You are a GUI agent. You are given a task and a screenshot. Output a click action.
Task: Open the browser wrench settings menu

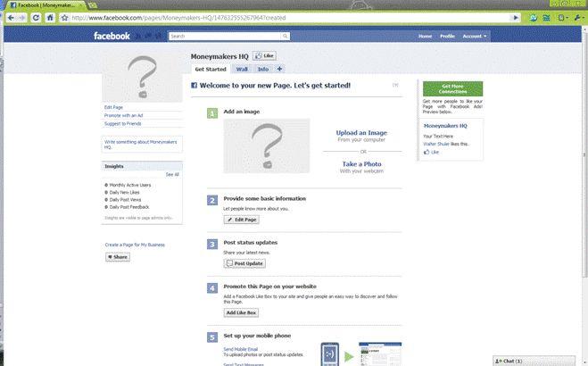[578, 17]
